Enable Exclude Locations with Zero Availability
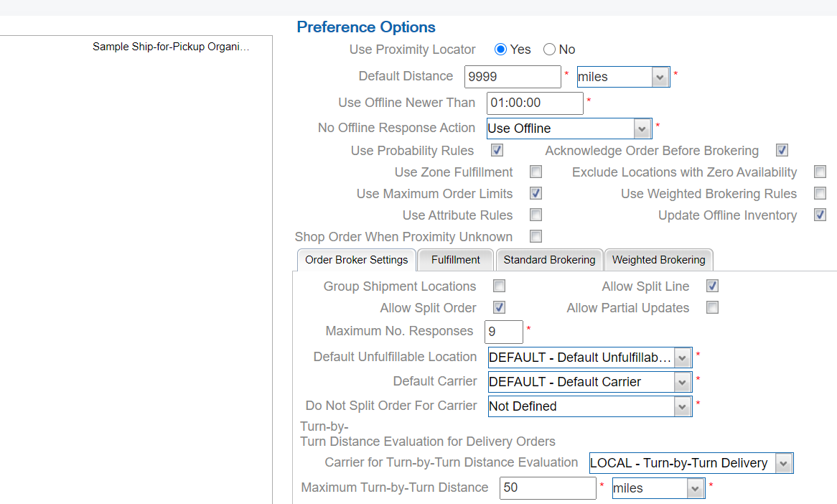 point(820,172)
